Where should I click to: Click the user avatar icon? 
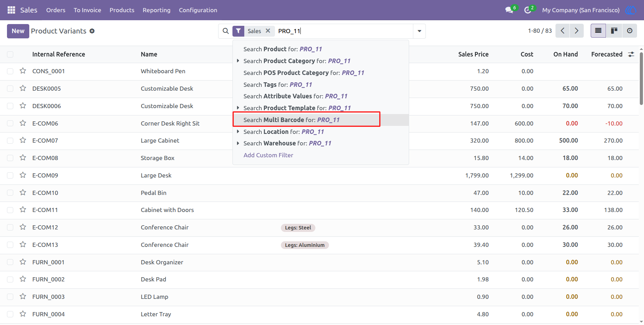tap(631, 10)
